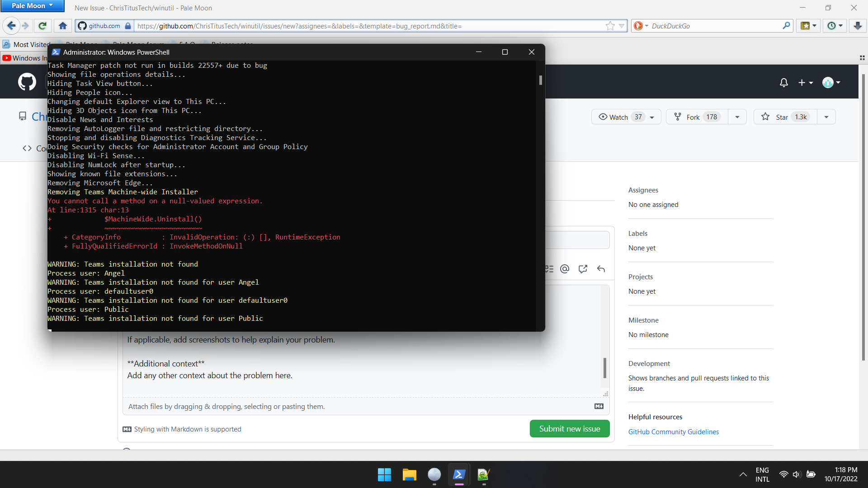The width and height of the screenshot is (868, 488).
Task: Open the Styling with Markdown is supported link
Action: click(182, 429)
